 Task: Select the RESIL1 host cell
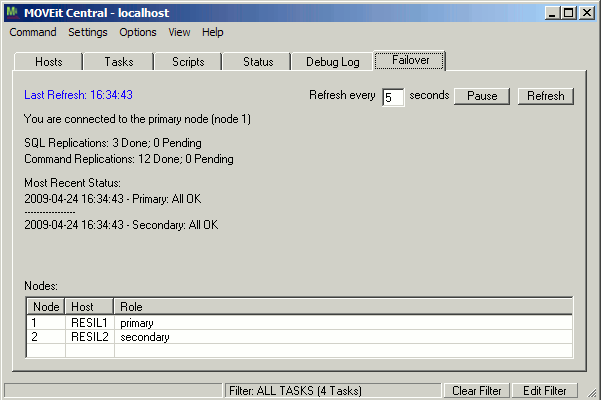pyautogui.click(x=89, y=323)
